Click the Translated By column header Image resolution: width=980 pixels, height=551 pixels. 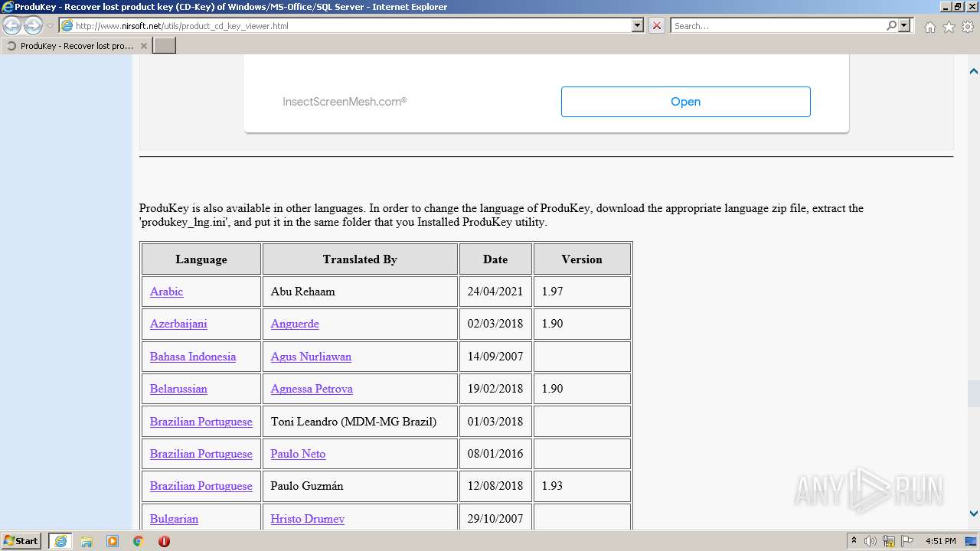(360, 259)
